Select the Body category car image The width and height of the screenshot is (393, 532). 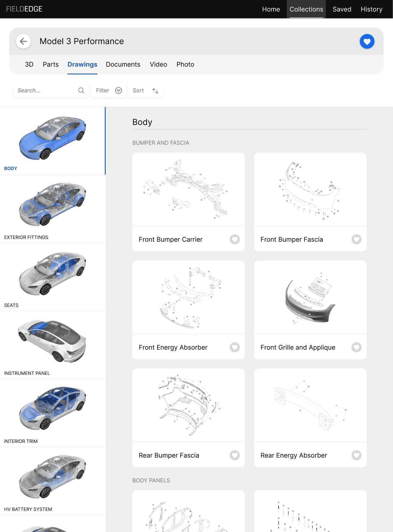coord(52,138)
